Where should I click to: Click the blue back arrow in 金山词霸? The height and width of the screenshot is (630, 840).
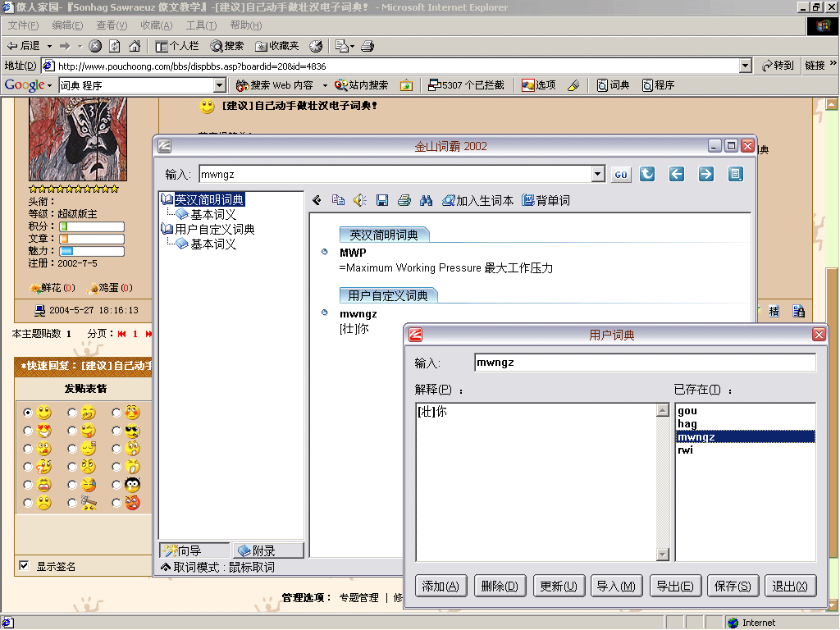click(677, 174)
